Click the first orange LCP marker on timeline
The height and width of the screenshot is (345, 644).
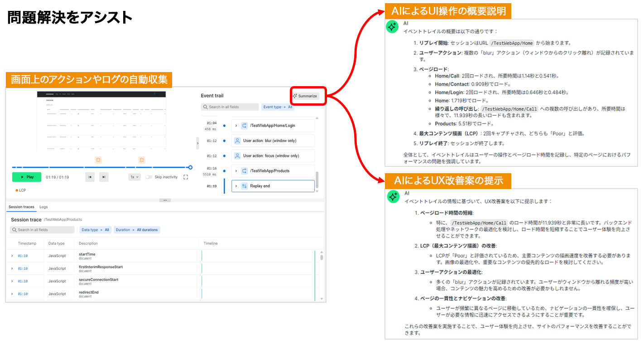[x=98, y=160]
